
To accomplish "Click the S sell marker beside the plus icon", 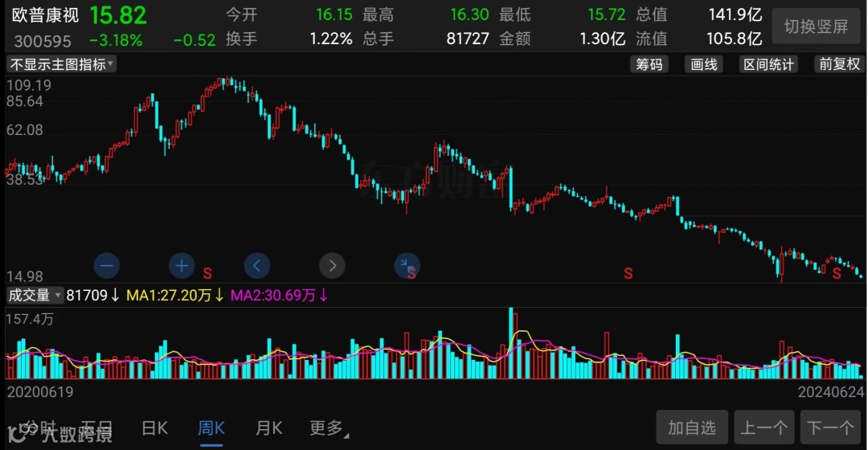I will [207, 273].
